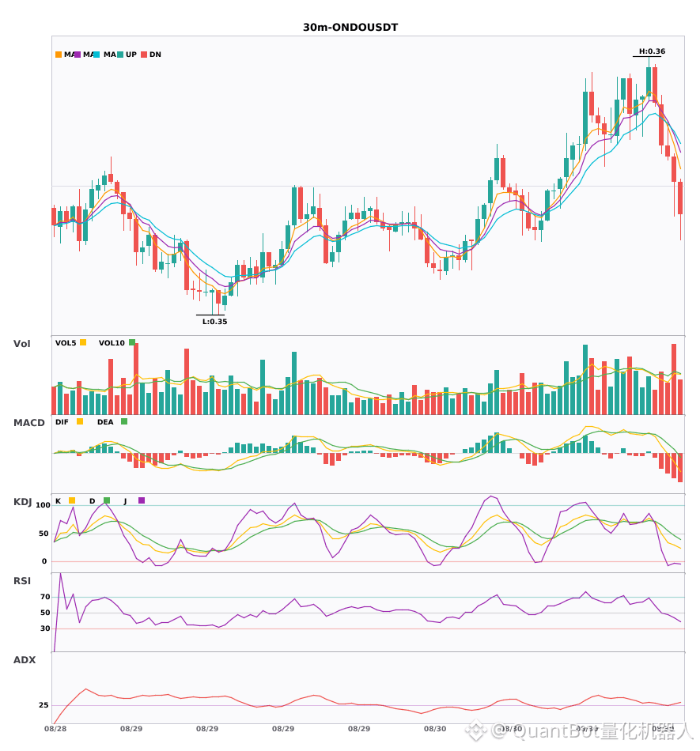Click the RSI axis value 70
700x751 pixels.
45,597
